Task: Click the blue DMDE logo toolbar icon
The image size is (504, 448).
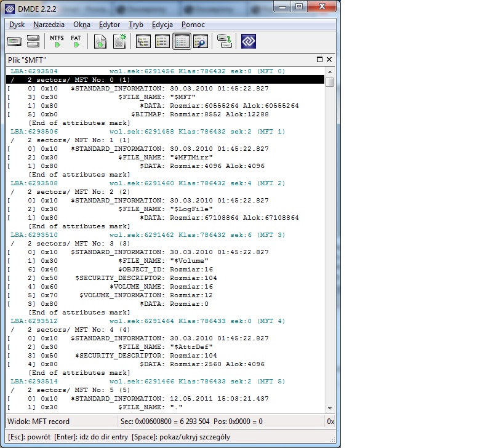Action: coord(249,41)
